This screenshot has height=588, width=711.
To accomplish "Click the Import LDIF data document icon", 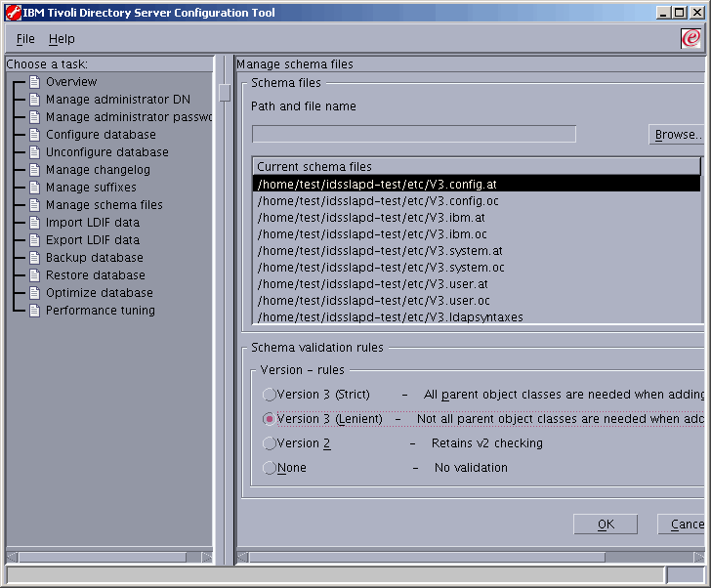I will click(x=34, y=223).
